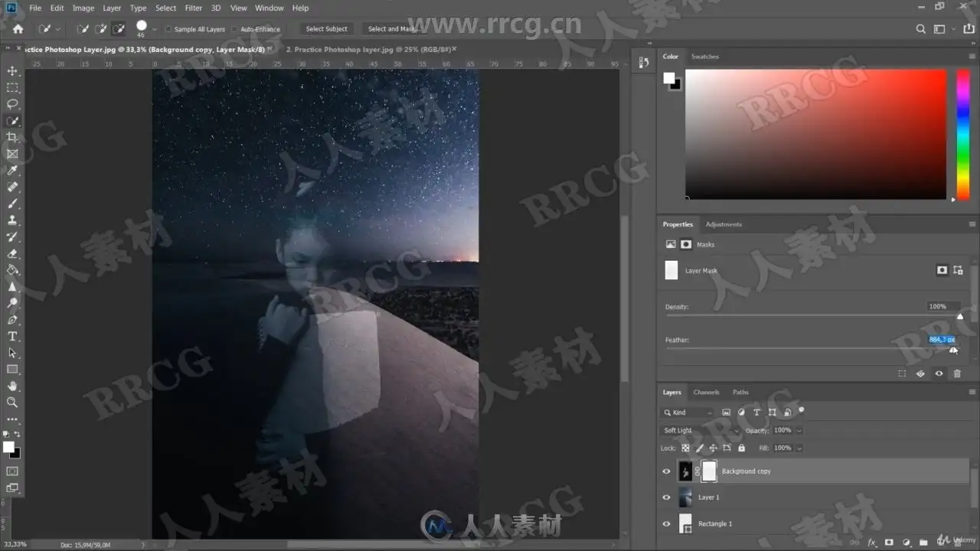Screen dimensions: 980x551
Task: Click the Feather slider handle
Action: 953,350
